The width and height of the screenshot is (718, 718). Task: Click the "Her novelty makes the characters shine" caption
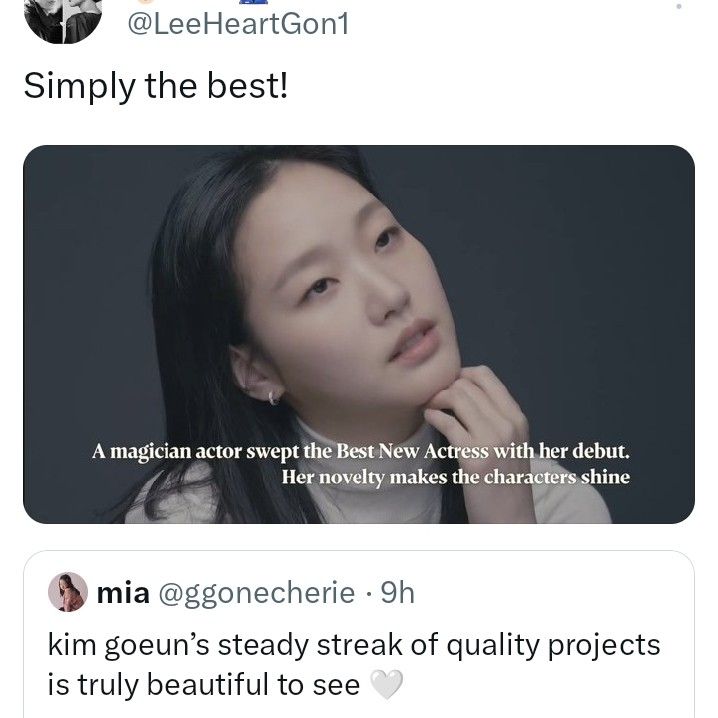coord(456,477)
